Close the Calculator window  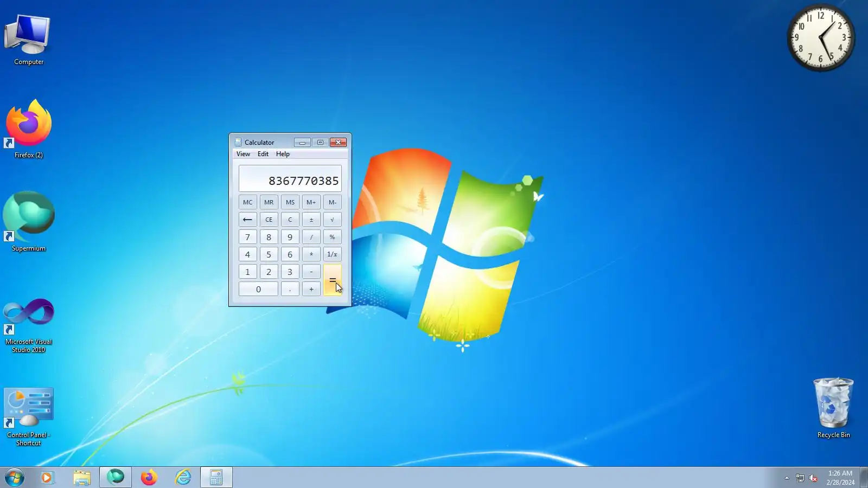point(338,143)
